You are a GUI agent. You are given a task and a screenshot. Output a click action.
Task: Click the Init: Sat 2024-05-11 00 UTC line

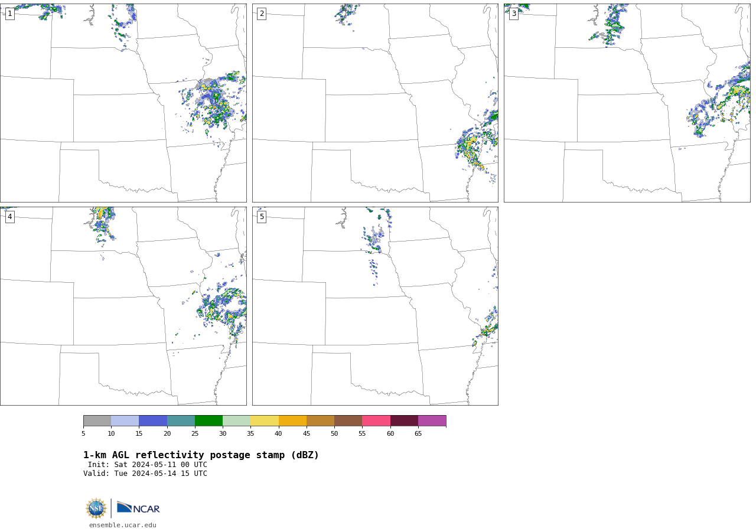[148, 465]
